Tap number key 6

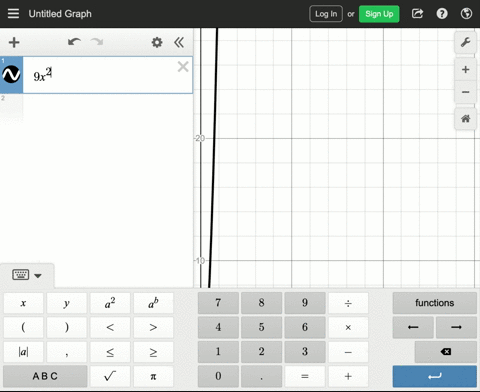pos(305,327)
